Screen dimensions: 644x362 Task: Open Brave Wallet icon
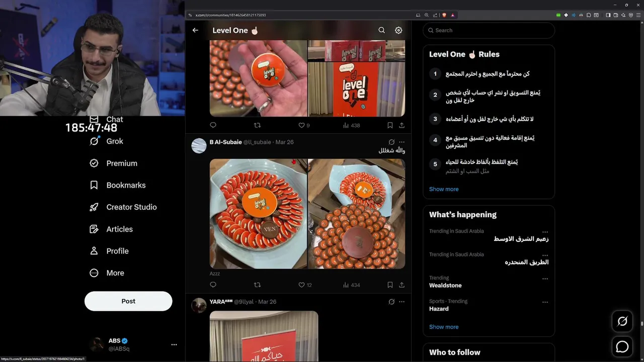pyautogui.click(x=616, y=15)
